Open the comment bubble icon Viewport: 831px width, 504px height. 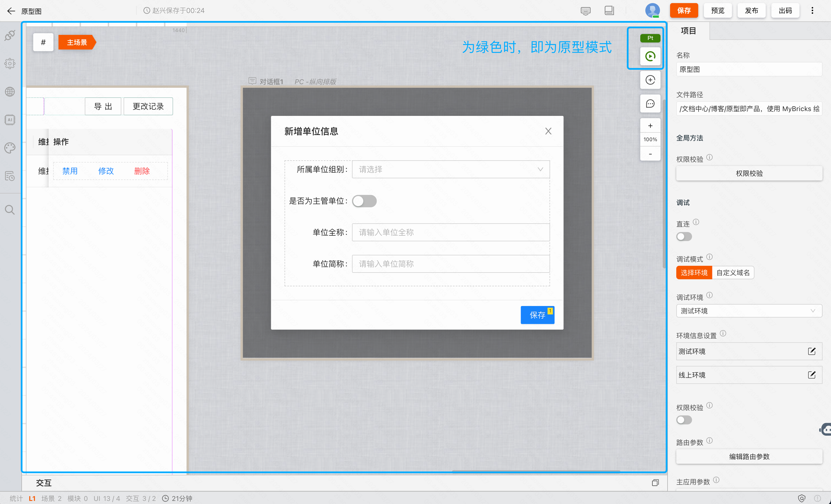650,103
